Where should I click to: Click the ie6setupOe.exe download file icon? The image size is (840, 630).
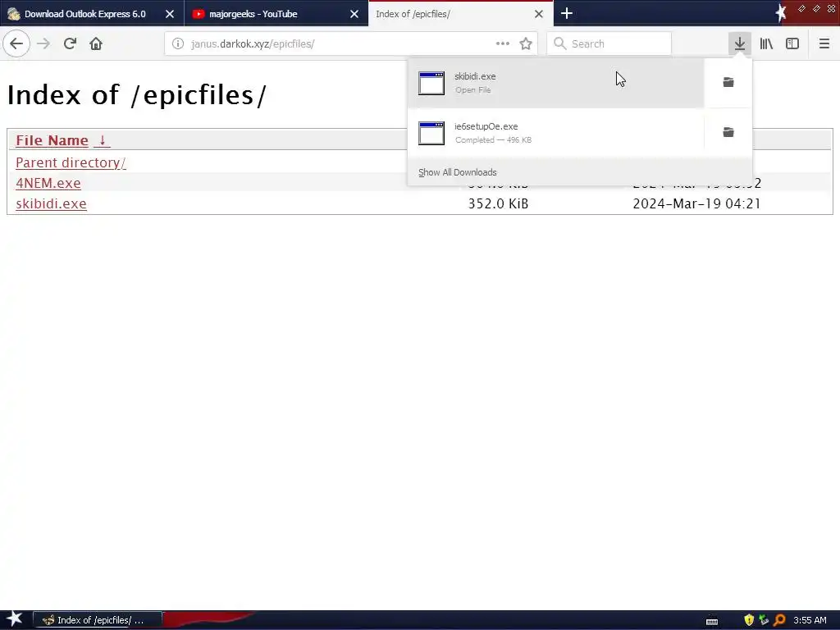431,133
